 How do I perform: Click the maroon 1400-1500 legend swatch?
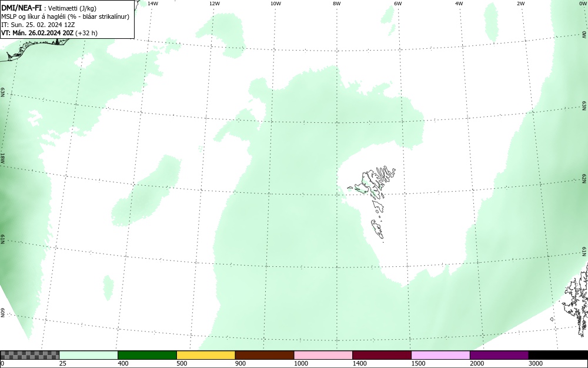tap(382, 355)
